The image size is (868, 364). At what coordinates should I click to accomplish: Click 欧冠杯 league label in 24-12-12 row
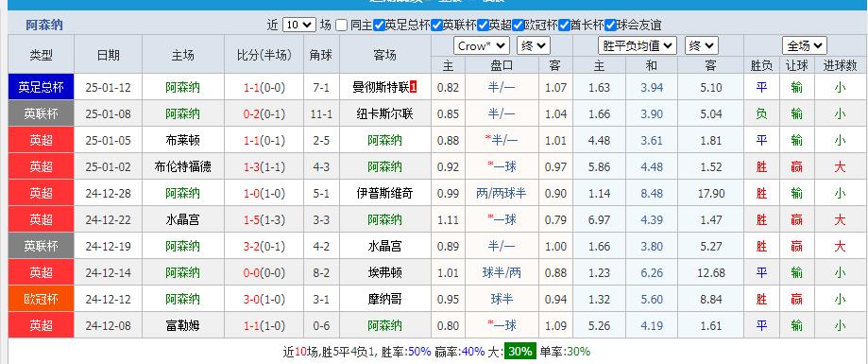click(41, 299)
